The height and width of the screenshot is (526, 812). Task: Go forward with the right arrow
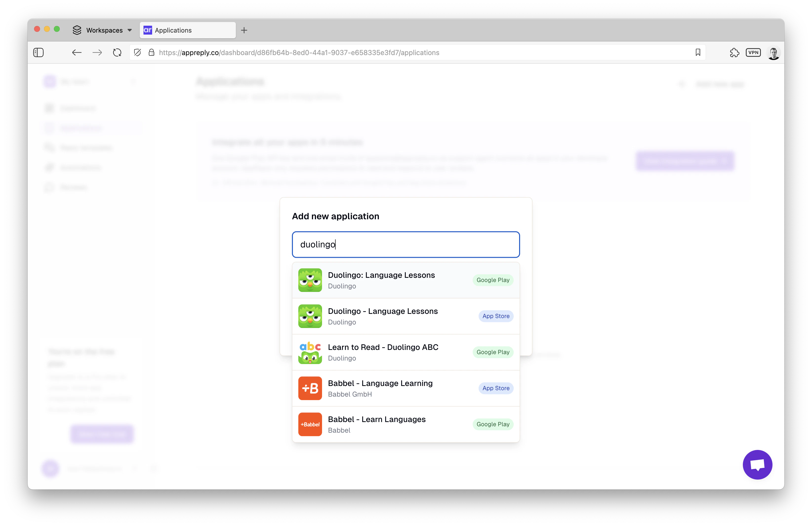[x=97, y=53]
